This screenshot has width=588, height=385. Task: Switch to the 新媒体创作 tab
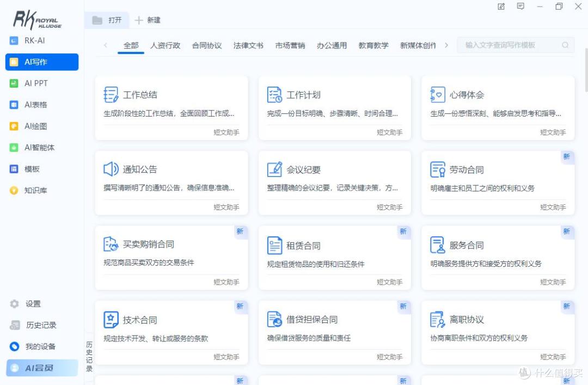(418, 45)
